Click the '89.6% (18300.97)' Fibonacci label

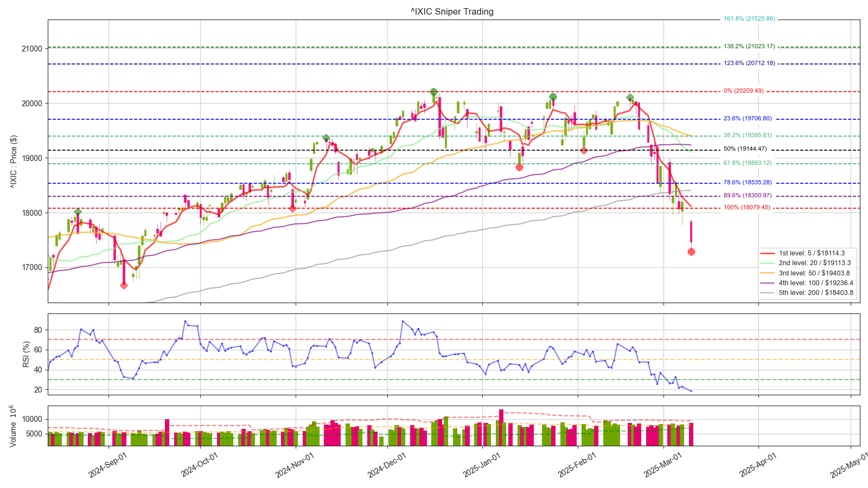pos(748,196)
